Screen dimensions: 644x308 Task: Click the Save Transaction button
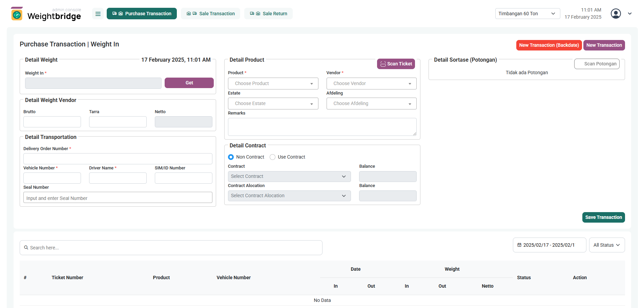pos(603,217)
